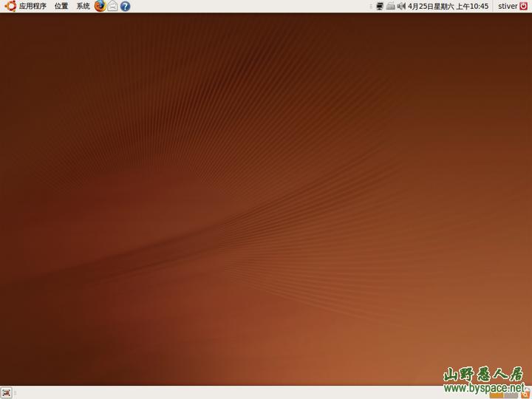Open calendar from the date and clock
532x399 pixels.
tap(448, 6)
